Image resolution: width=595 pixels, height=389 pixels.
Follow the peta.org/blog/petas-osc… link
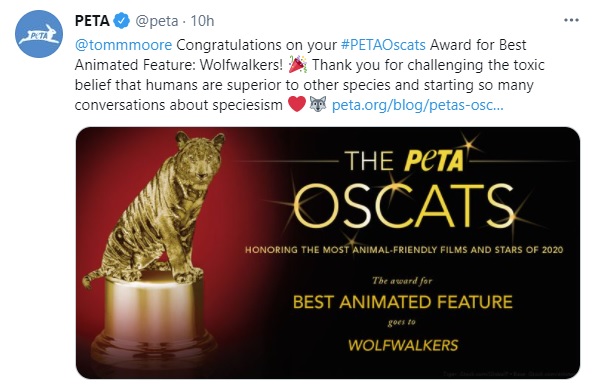(417, 105)
